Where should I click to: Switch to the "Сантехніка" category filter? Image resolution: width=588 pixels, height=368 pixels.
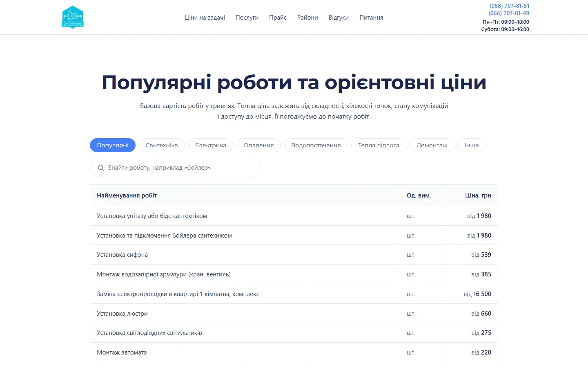[162, 145]
